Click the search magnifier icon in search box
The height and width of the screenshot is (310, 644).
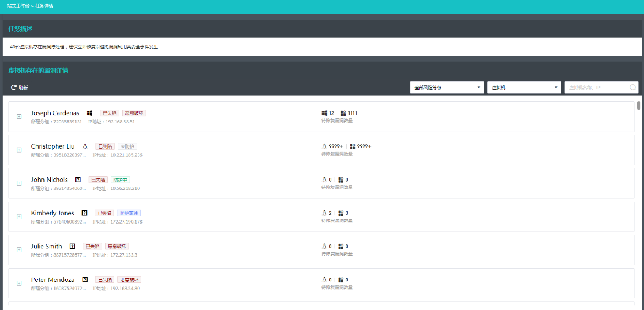pos(632,88)
